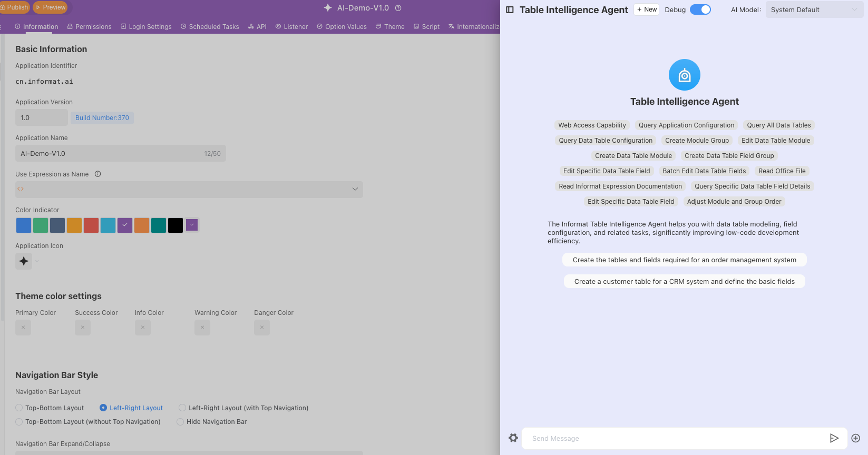Click the Publish button
868x455 pixels.
coord(14,7)
